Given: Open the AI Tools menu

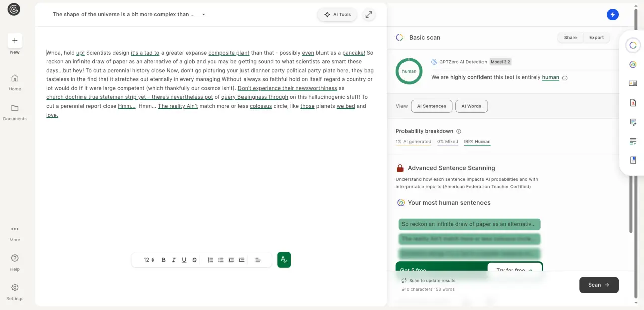Looking at the screenshot, I should point(337,15).
